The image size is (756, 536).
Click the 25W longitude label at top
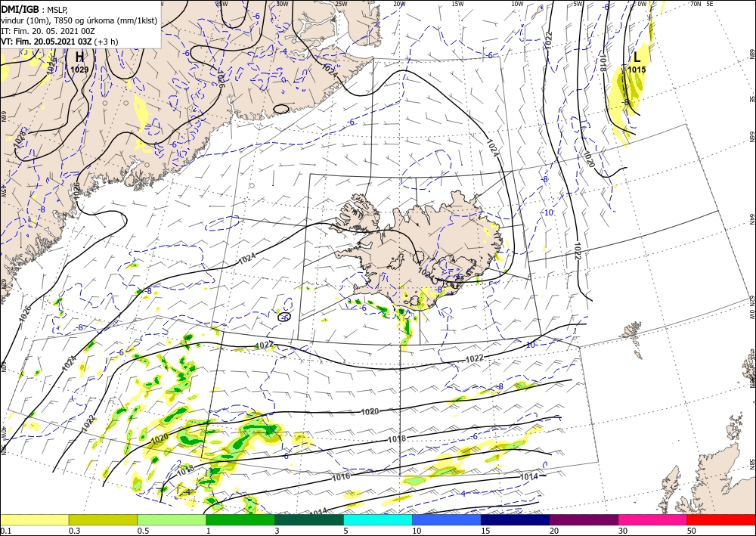341,4
